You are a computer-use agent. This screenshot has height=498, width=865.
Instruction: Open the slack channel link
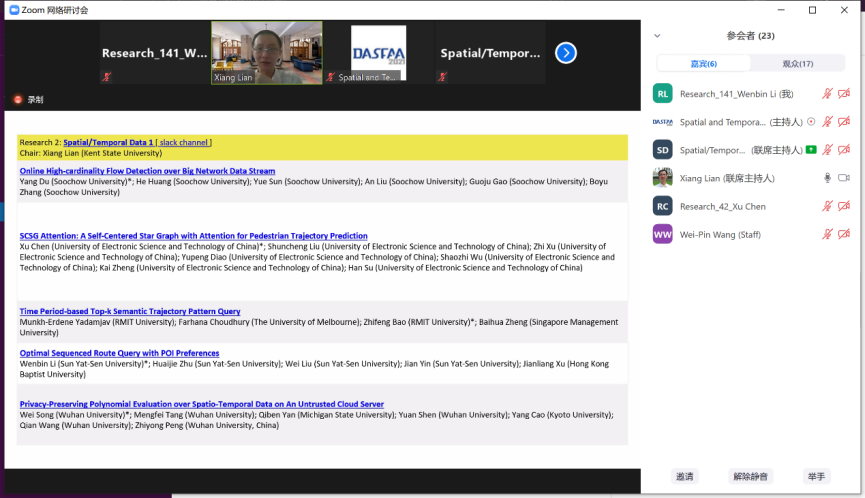[x=183, y=142]
